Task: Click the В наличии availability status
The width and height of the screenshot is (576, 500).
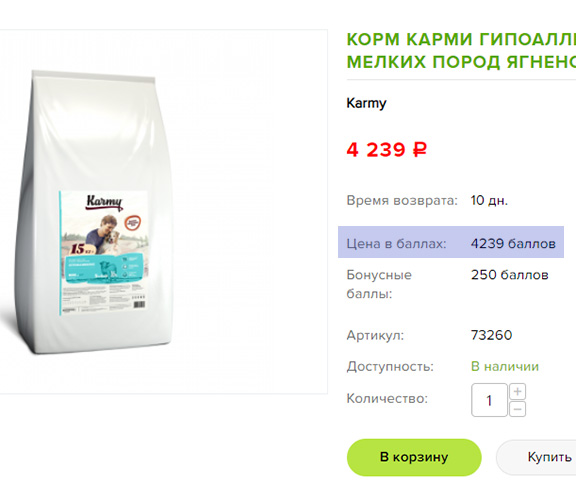Action: 505,366
